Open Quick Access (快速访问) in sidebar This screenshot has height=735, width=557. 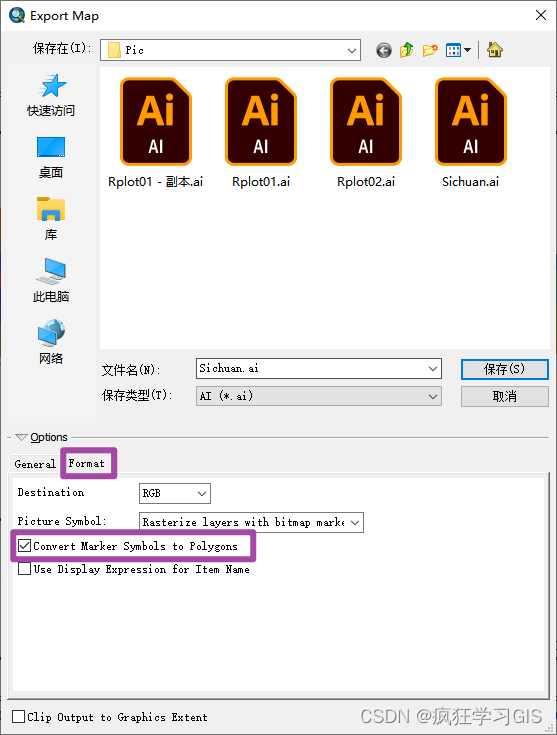pos(51,95)
